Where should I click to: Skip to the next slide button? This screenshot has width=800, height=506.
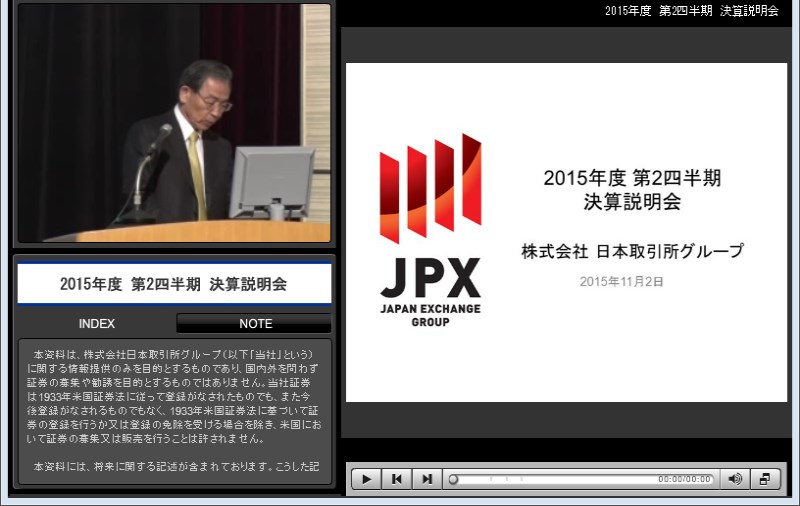(427, 479)
